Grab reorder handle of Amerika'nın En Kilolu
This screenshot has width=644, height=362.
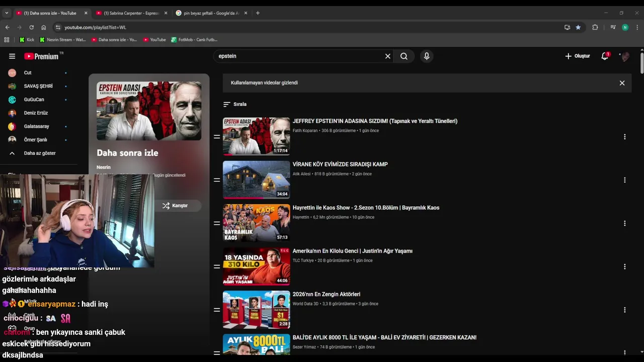[217, 266]
